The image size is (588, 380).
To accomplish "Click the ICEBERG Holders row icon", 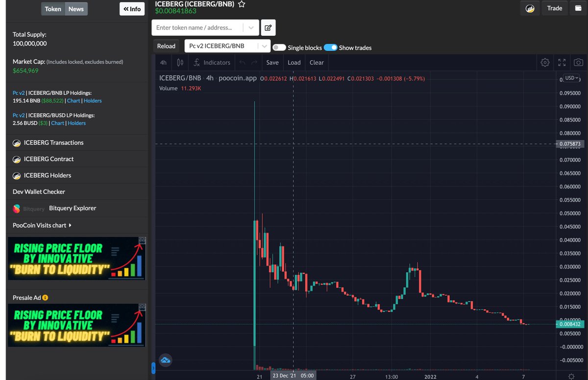I will click(x=17, y=175).
